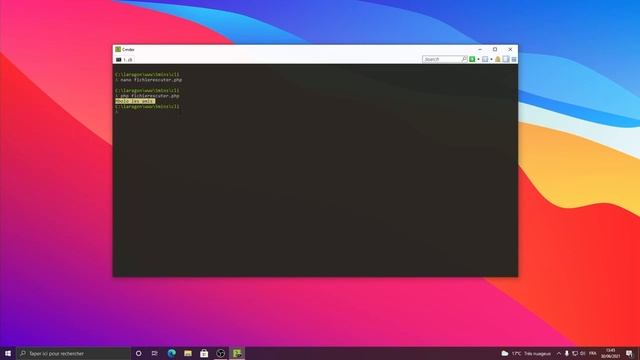This screenshot has height=360, width=640.
Task: Open File Explorer from taskbar
Action: [x=188, y=353]
